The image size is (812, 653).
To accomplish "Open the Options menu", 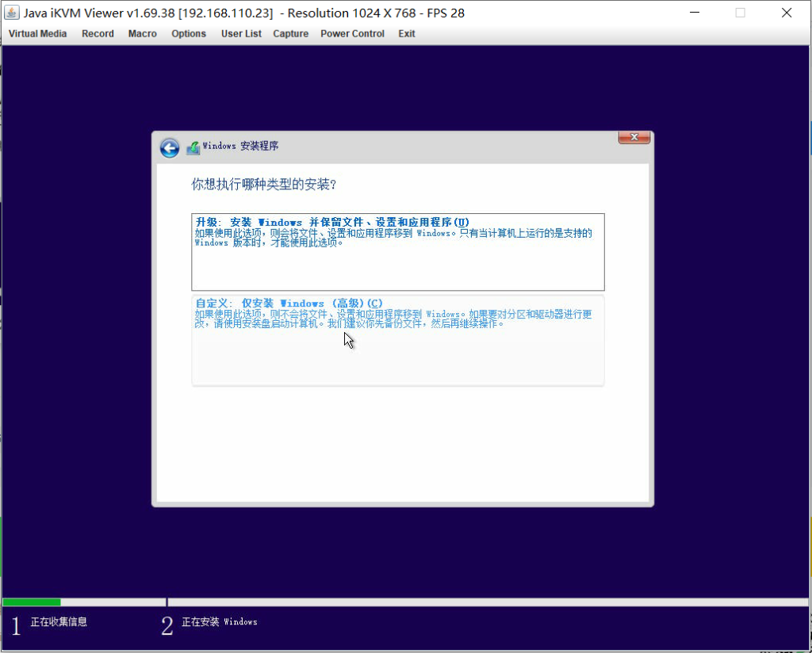I will coord(189,34).
